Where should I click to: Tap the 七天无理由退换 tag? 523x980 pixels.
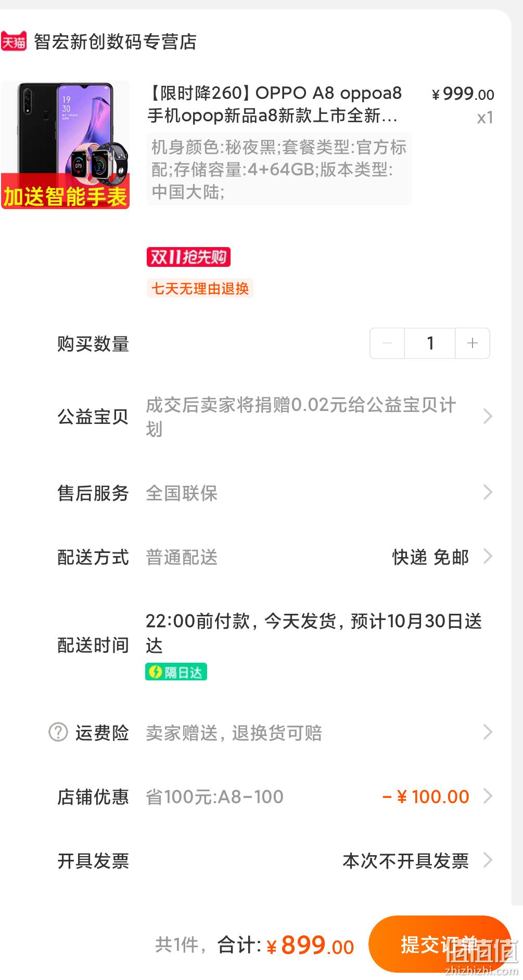200,288
